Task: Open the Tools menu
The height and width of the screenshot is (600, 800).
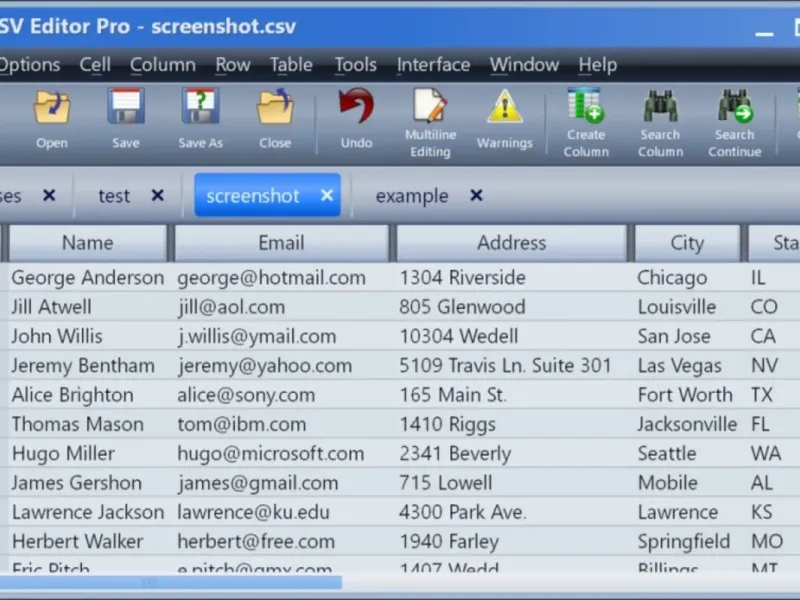Action: pyautogui.click(x=356, y=65)
